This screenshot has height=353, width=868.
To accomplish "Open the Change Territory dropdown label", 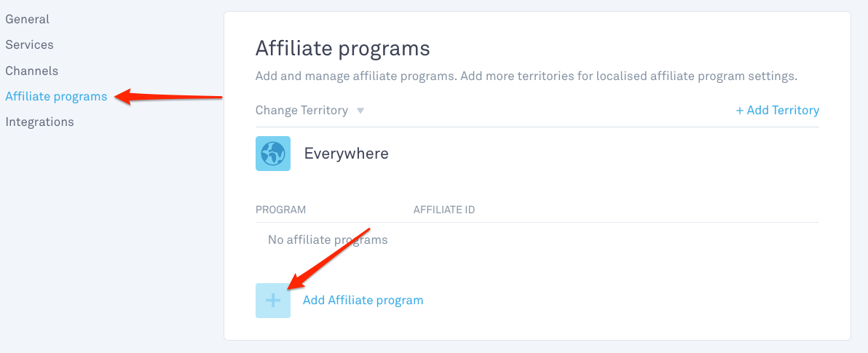I will pos(301,110).
